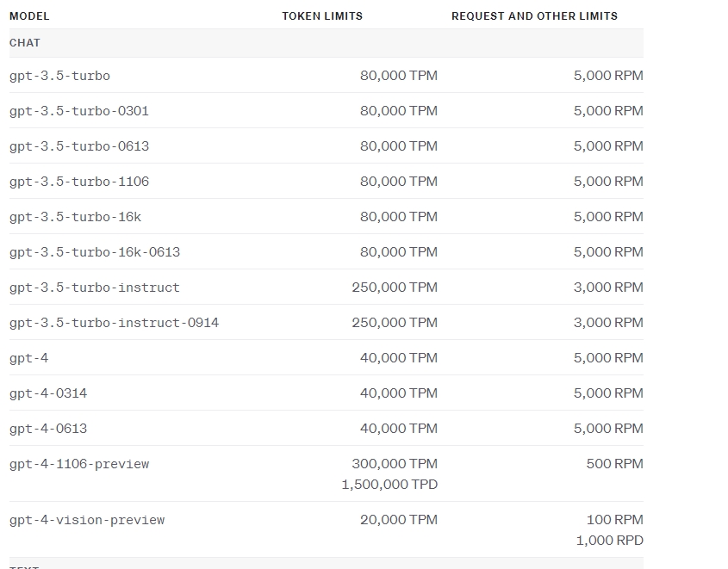728x569 pixels.
Task: Click 40,000 TPM in the exact gpt-4 row
Action: (x=399, y=358)
